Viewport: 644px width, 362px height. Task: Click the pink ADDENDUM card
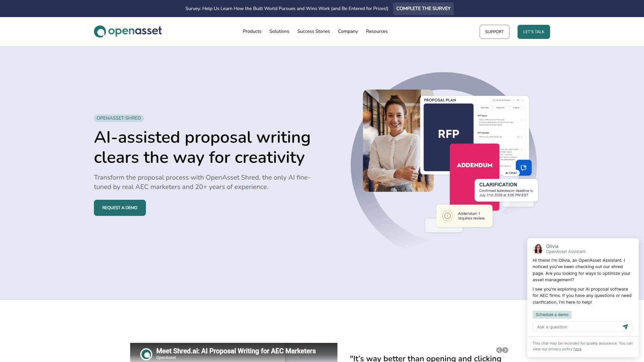pos(474,177)
